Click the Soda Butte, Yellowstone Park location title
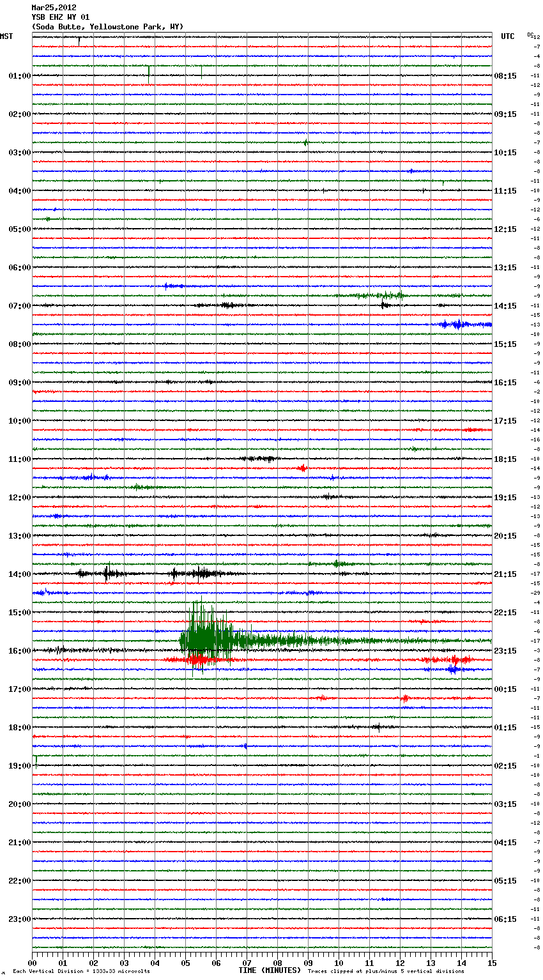543x980 pixels. [107, 27]
